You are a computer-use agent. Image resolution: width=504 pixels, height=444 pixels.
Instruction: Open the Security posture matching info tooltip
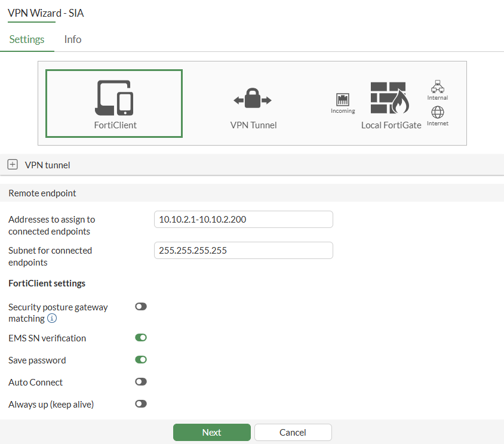[53, 318]
